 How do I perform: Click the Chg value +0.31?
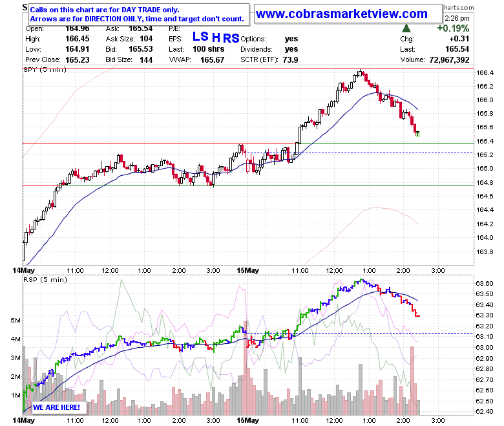click(x=459, y=39)
